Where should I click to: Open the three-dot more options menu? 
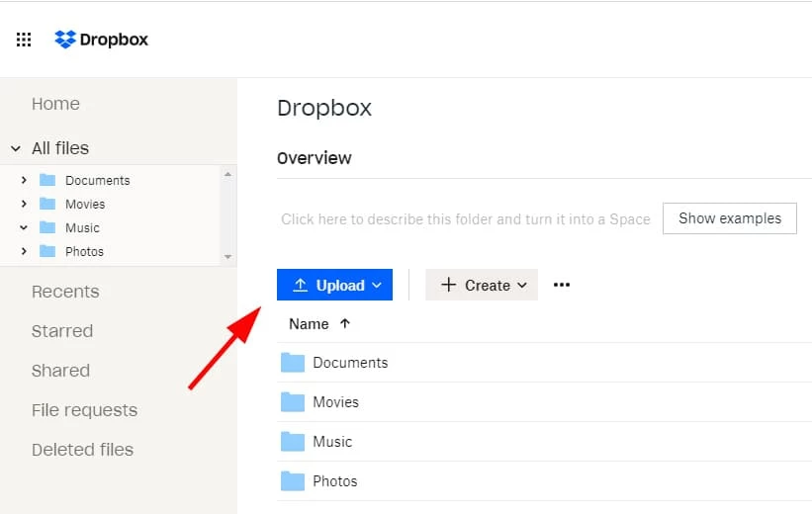tap(562, 286)
